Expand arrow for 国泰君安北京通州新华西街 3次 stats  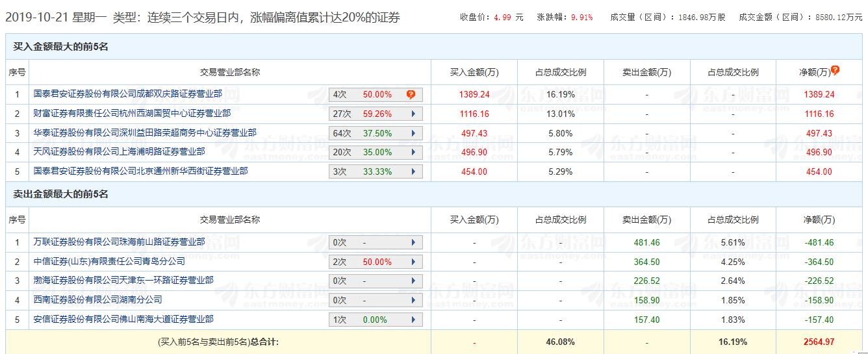coord(413,172)
